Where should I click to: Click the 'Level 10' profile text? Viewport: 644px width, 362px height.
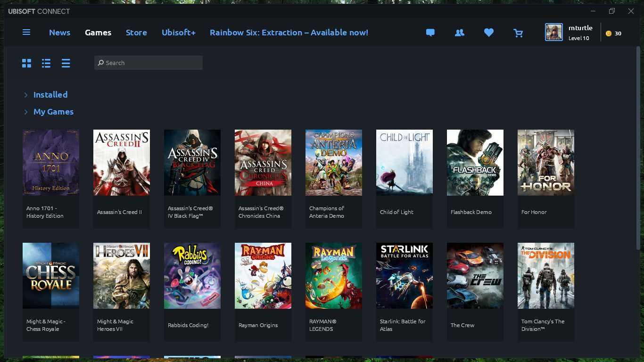tap(579, 38)
